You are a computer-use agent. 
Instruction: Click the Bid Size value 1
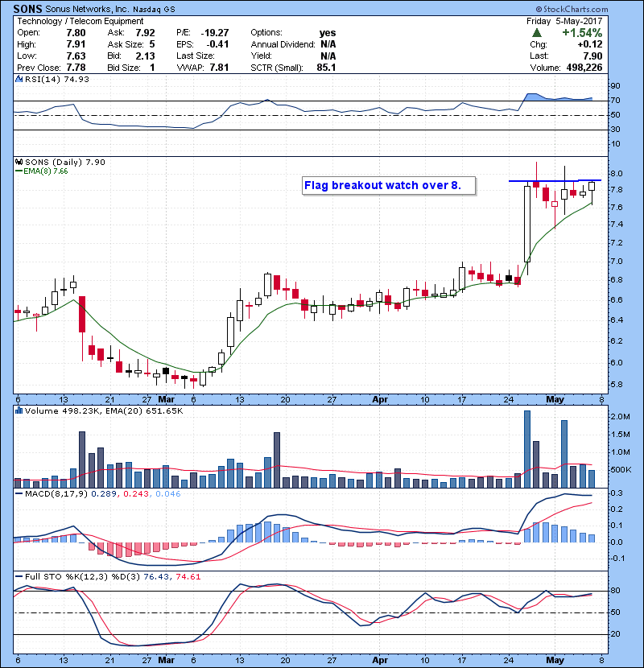tap(152, 68)
